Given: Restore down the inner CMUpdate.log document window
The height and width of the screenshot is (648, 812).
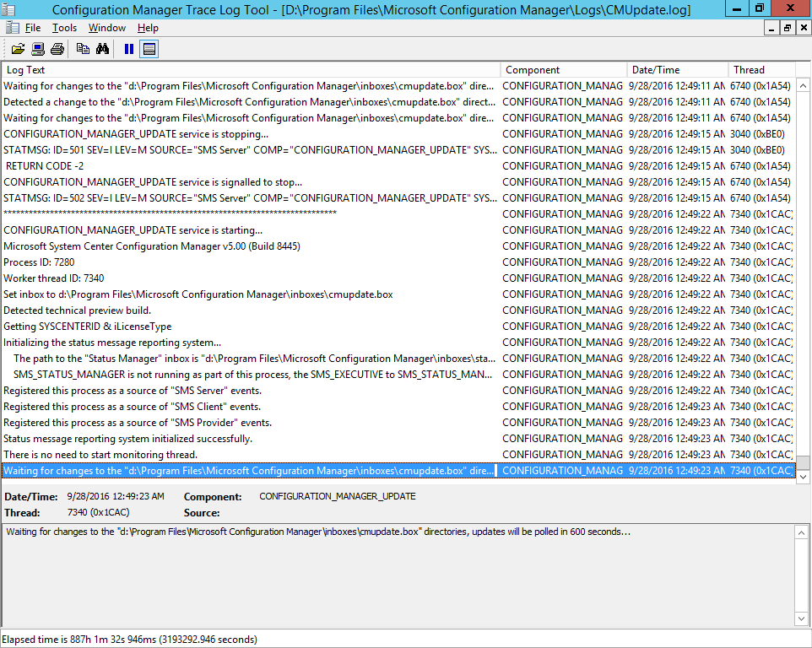Looking at the screenshot, I should click(788, 28).
